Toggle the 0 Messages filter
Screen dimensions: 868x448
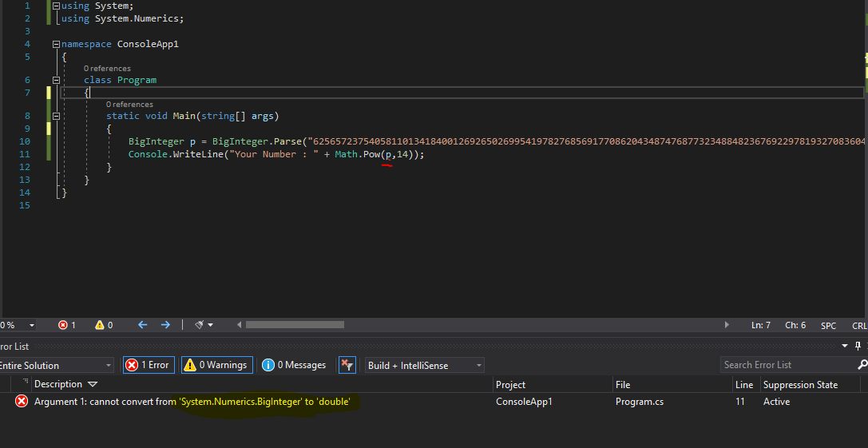[x=294, y=365]
